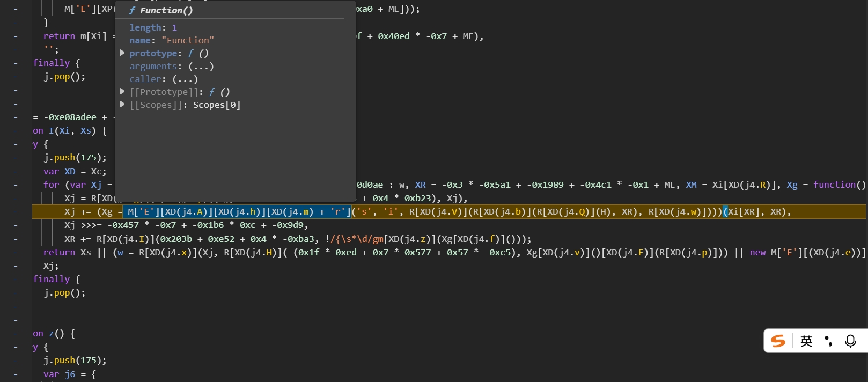Click the Scopes[0] value

(x=217, y=105)
